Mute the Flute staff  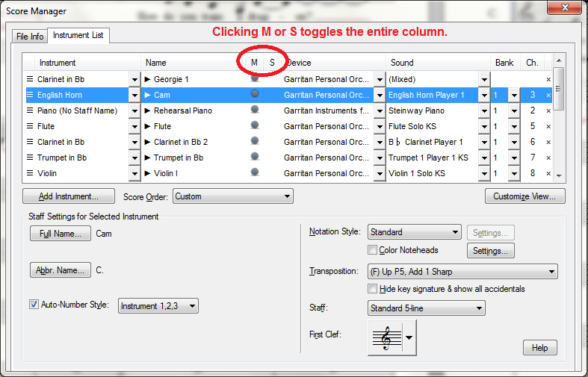click(x=255, y=125)
